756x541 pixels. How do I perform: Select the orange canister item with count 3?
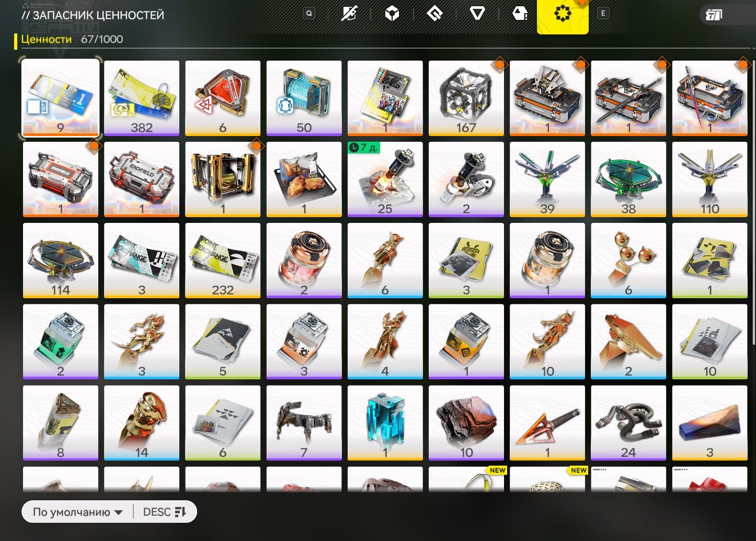tap(304, 341)
